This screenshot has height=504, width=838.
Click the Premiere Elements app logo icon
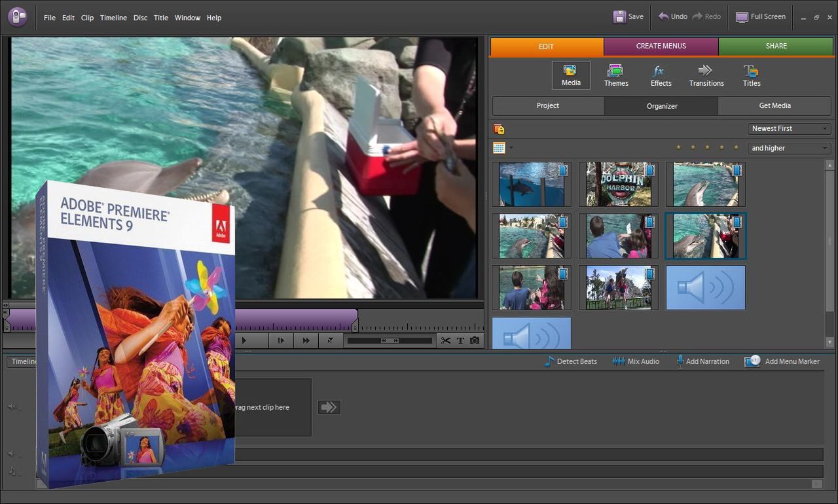tap(18, 16)
